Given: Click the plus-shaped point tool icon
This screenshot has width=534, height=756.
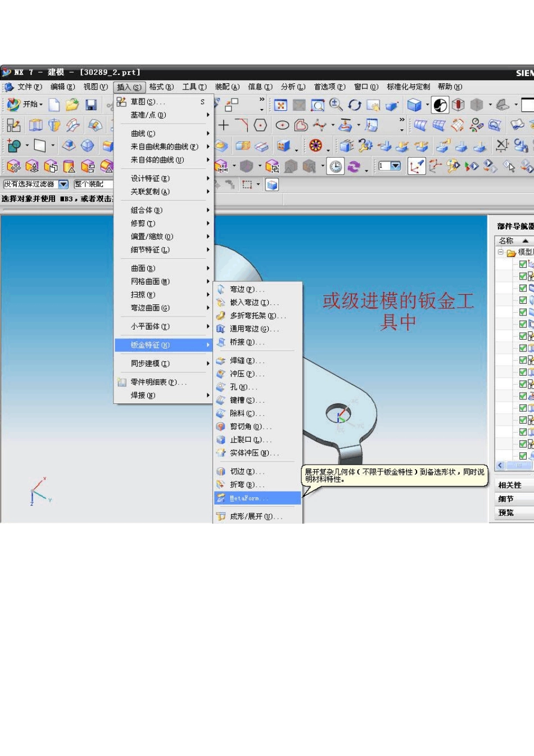Looking at the screenshot, I should click(x=224, y=125).
